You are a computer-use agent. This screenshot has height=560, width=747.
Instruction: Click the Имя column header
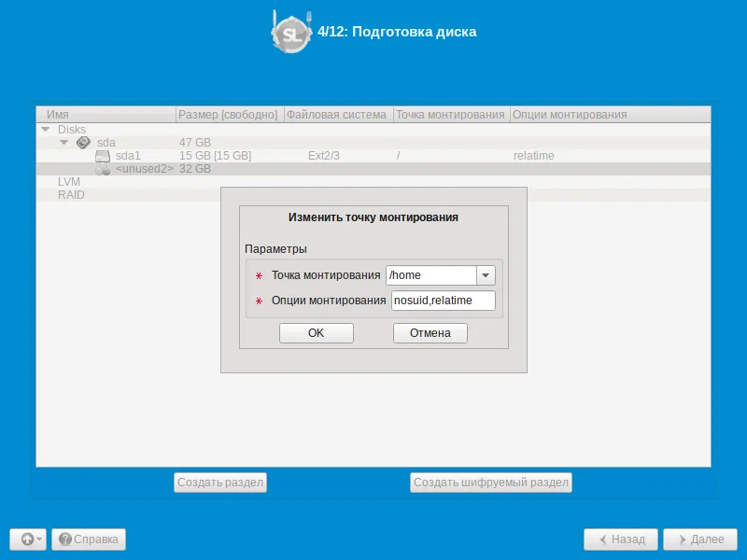(106, 115)
